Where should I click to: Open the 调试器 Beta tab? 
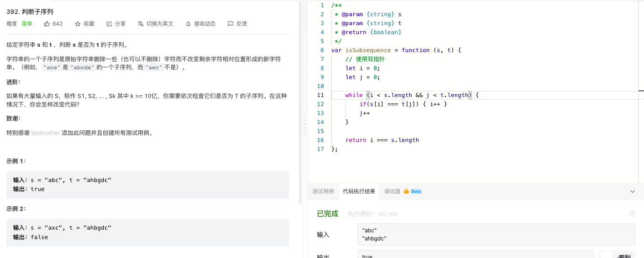403,191
